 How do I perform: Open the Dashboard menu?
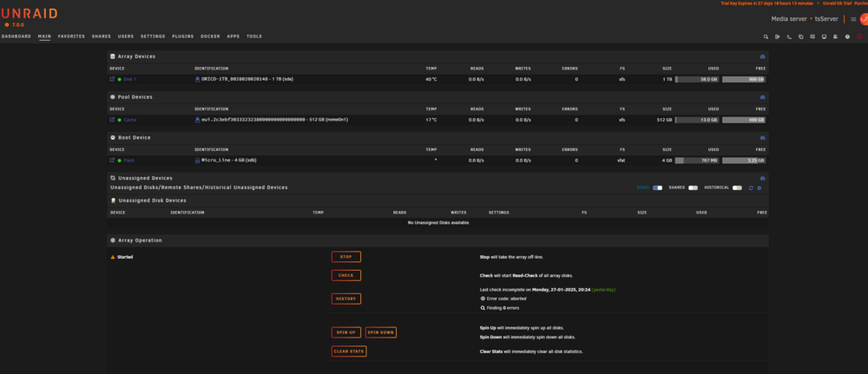click(x=16, y=36)
